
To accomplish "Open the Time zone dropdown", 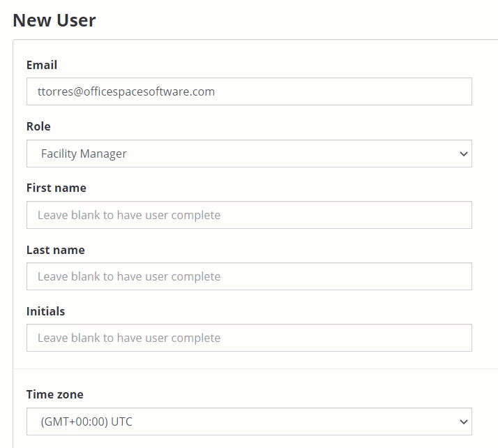I will coord(249,421).
